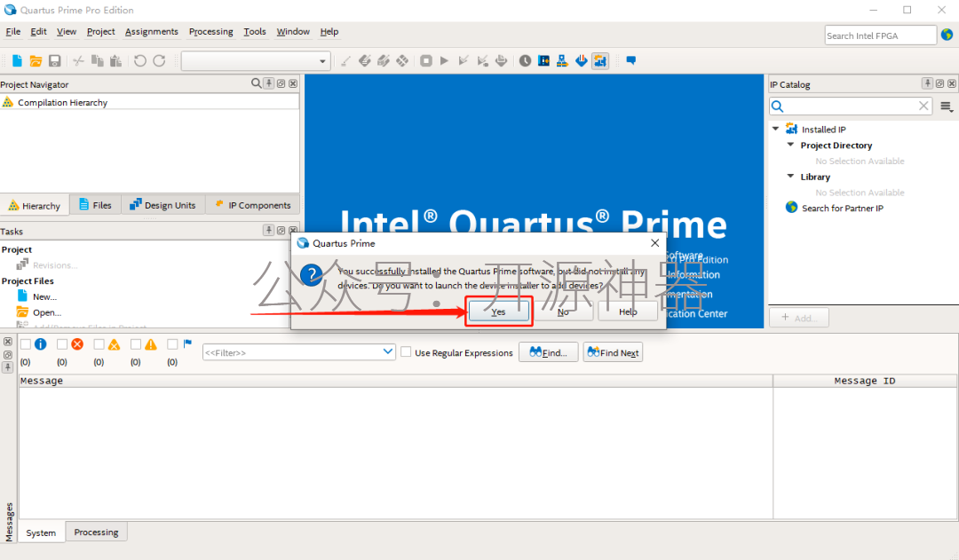Click the Message ID column header

click(864, 380)
